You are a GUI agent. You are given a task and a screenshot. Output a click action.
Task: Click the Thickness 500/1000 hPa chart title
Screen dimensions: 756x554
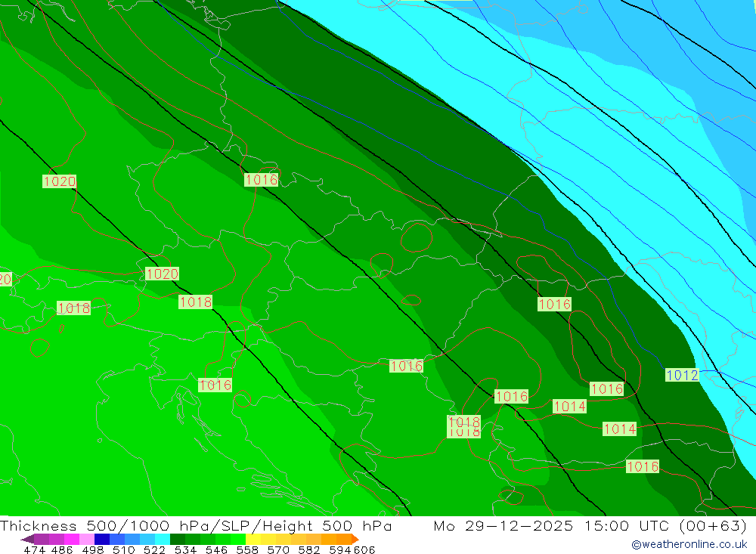(196, 525)
